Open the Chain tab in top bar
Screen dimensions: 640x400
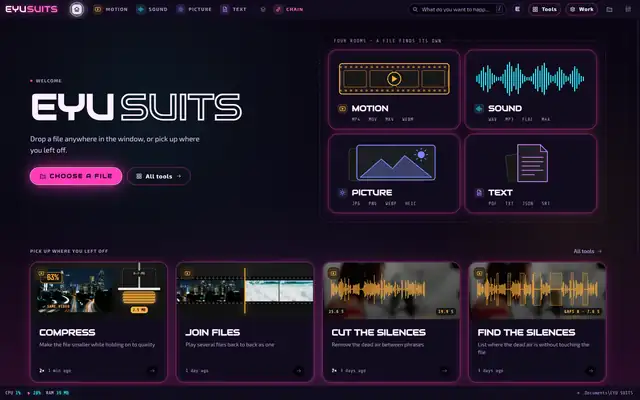[289, 9]
